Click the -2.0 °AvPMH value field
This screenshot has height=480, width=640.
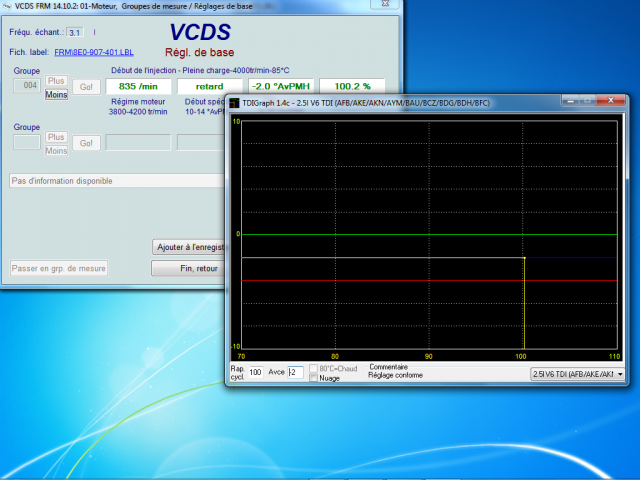coord(281,86)
